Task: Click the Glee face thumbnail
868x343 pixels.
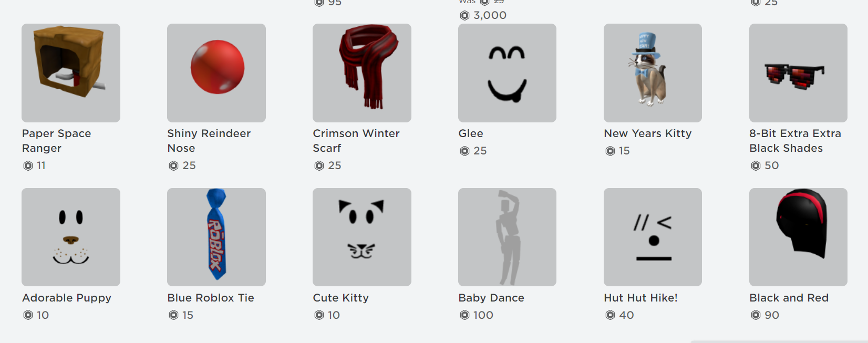Action: [x=507, y=73]
